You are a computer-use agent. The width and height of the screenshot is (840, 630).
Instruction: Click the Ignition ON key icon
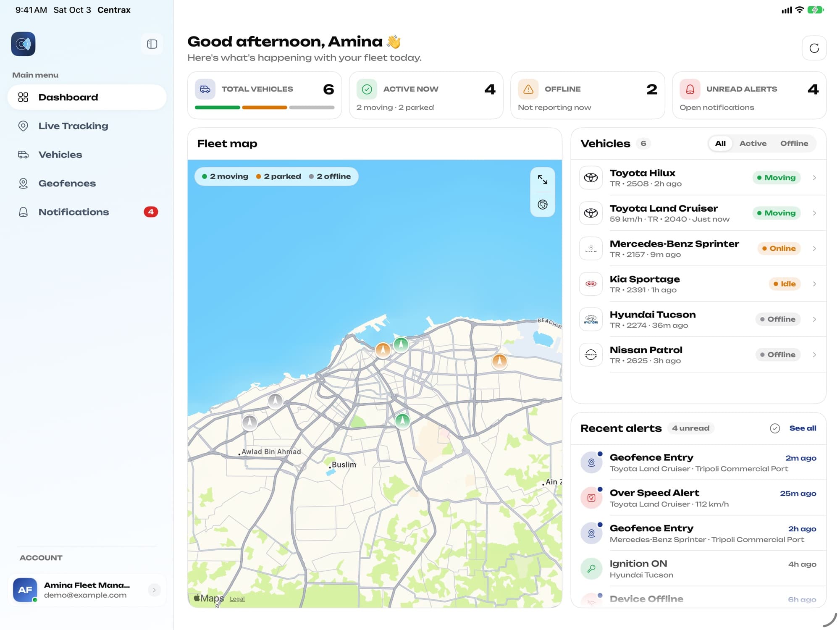[591, 569]
